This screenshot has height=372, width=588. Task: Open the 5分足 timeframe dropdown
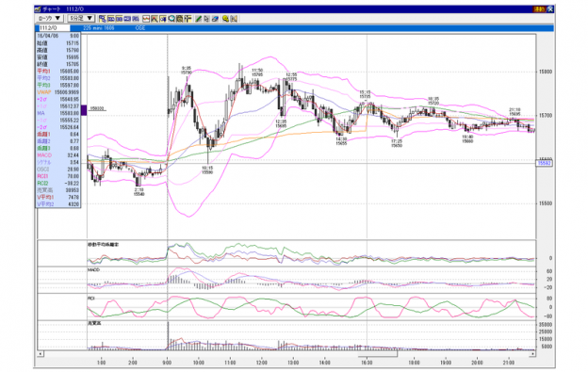[x=81, y=18]
